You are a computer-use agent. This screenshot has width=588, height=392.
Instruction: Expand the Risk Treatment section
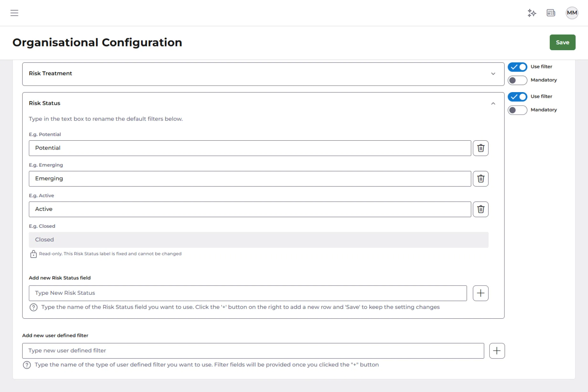493,74
